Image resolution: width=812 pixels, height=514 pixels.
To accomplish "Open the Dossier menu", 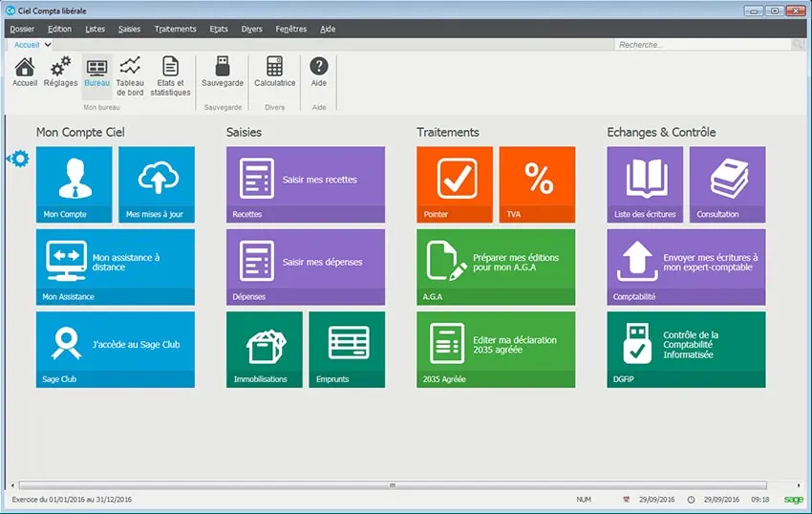I will tap(22, 29).
